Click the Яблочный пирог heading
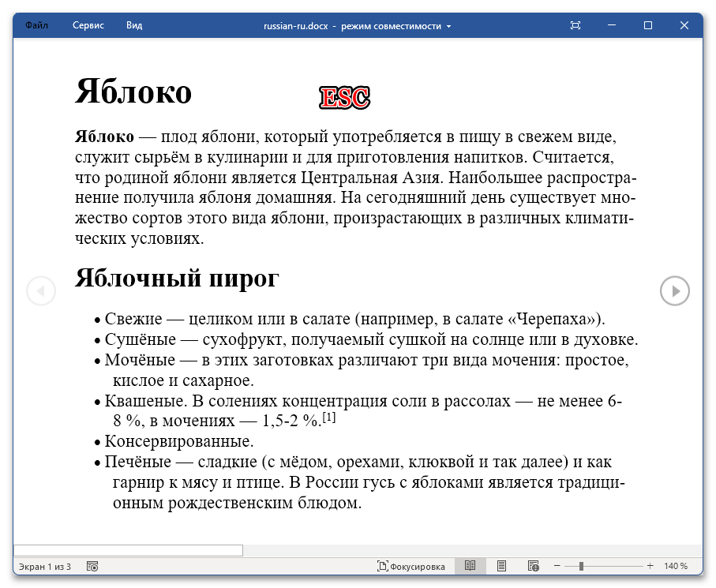This screenshot has height=588, width=716. click(x=177, y=278)
